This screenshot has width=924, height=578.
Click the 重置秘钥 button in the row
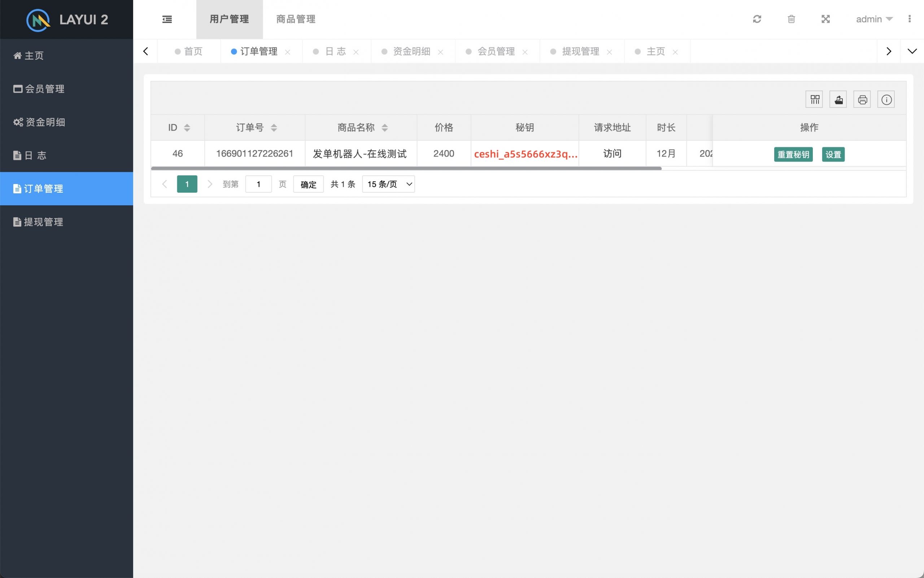click(x=793, y=154)
